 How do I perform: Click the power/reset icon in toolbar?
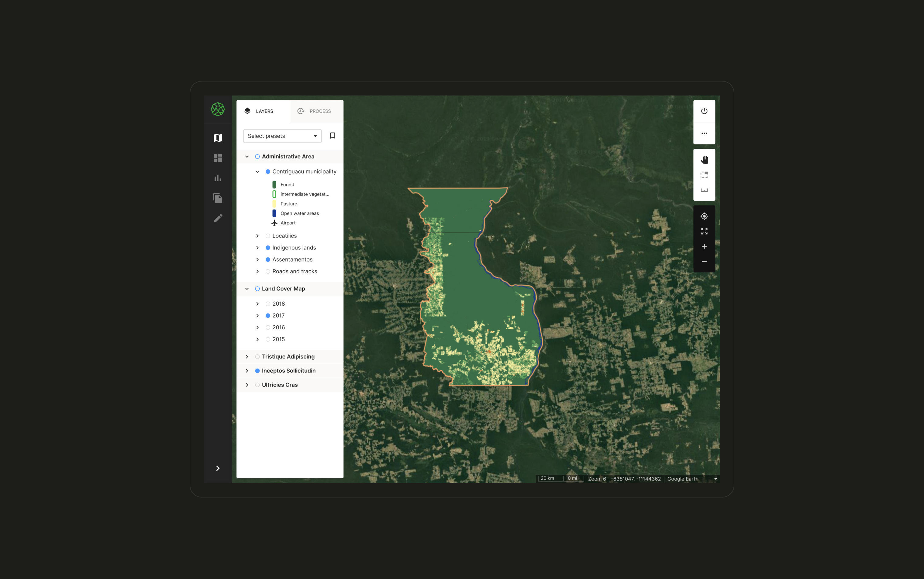point(705,111)
